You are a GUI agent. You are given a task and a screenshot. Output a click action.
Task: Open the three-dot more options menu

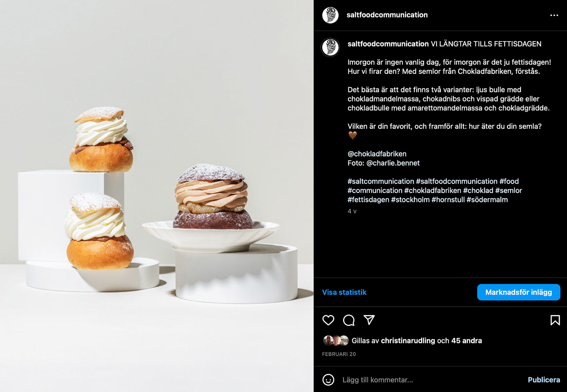[x=554, y=15]
